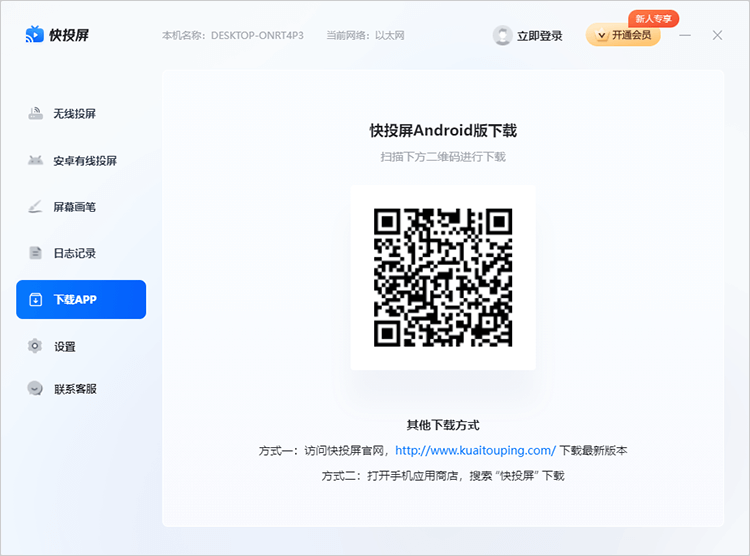The image size is (750, 556).
Task: Minimize the 快投屏 window
Action: [685, 35]
